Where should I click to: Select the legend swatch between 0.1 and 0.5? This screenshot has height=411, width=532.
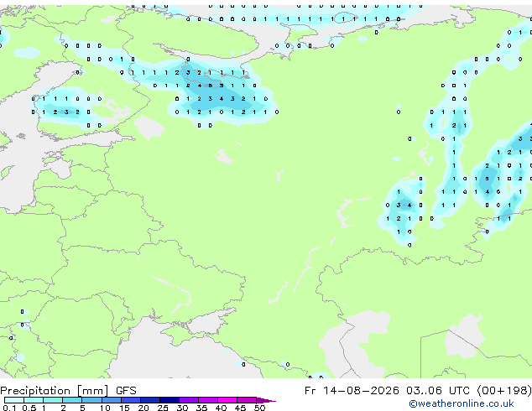tap(14, 400)
